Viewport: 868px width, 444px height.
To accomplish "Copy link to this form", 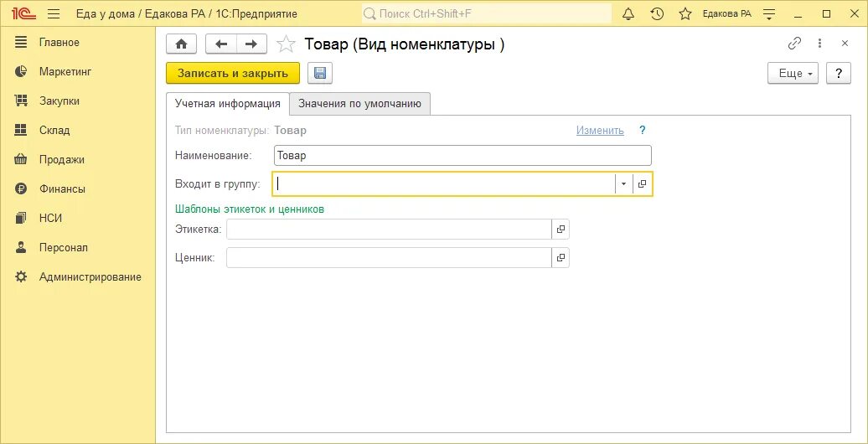I will click(794, 44).
